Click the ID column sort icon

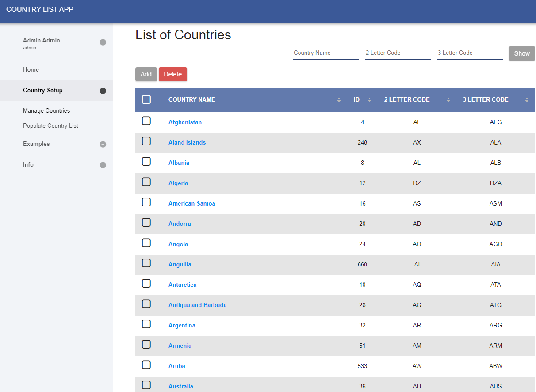pyautogui.click(x=369, y=100)
